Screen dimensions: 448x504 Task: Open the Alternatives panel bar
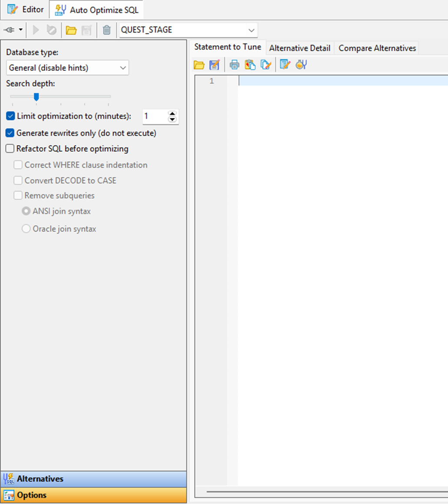(94, 479)
